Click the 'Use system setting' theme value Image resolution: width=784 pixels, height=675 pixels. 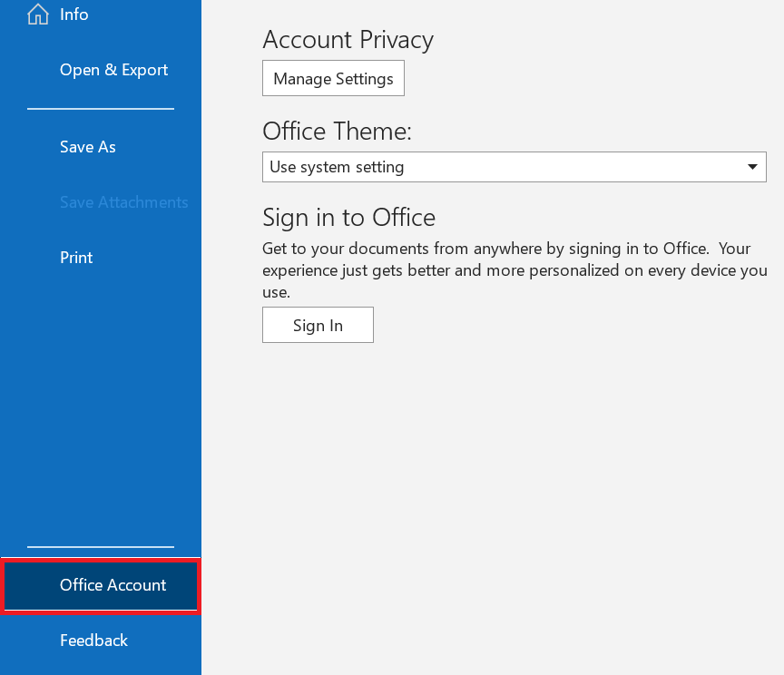pos(337,167)
